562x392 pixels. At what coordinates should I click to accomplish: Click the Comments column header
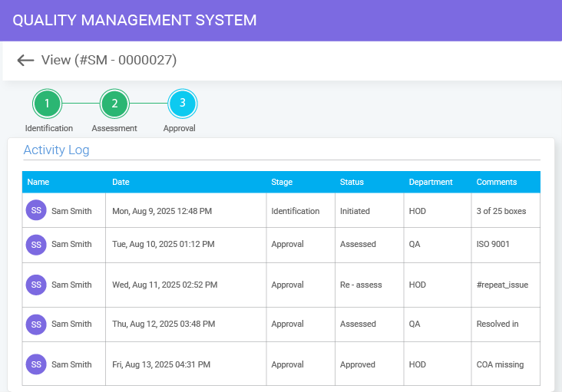tap(497, 182)
